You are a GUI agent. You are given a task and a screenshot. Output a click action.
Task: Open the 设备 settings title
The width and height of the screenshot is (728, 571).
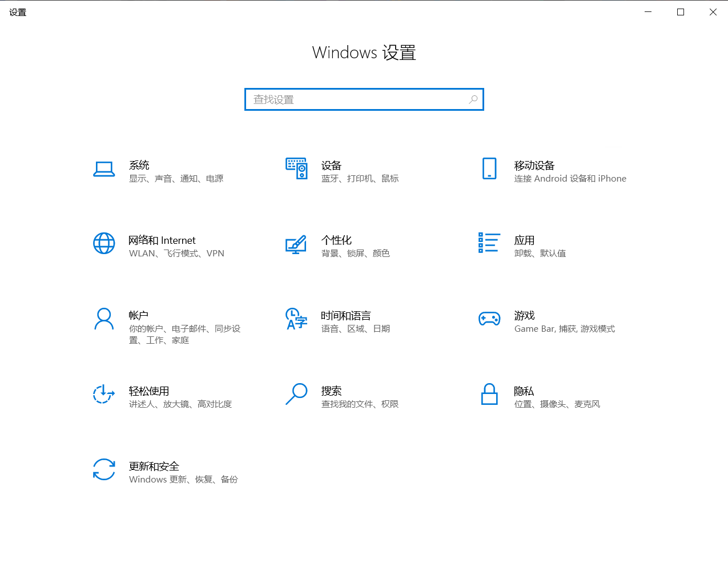331,165
